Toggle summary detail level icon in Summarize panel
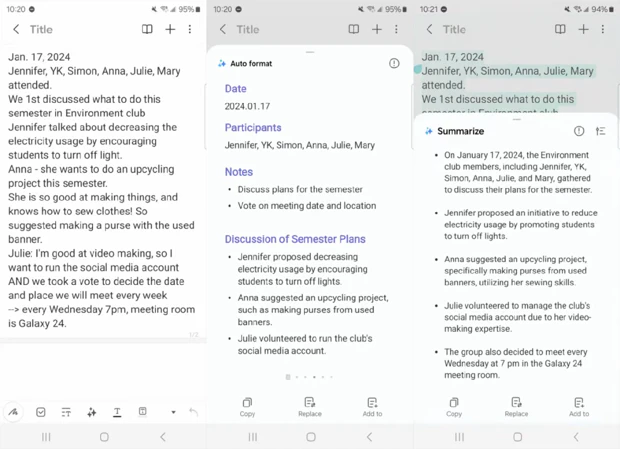Screen dimensions: 620x449 600,131
